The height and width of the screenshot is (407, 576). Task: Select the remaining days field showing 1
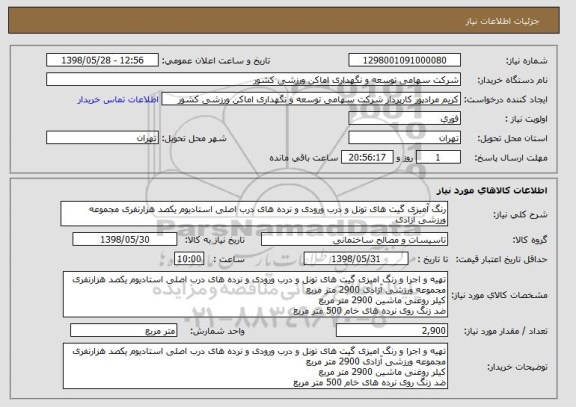pyautogui.click(x=438, y=158)
